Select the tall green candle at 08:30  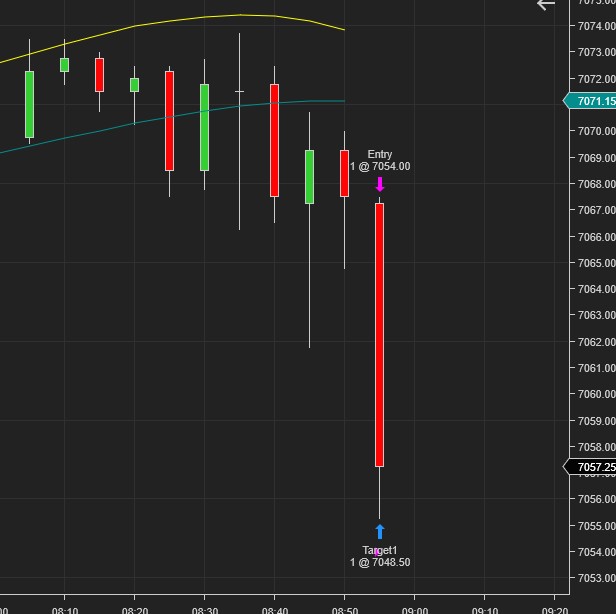point(204,127)
